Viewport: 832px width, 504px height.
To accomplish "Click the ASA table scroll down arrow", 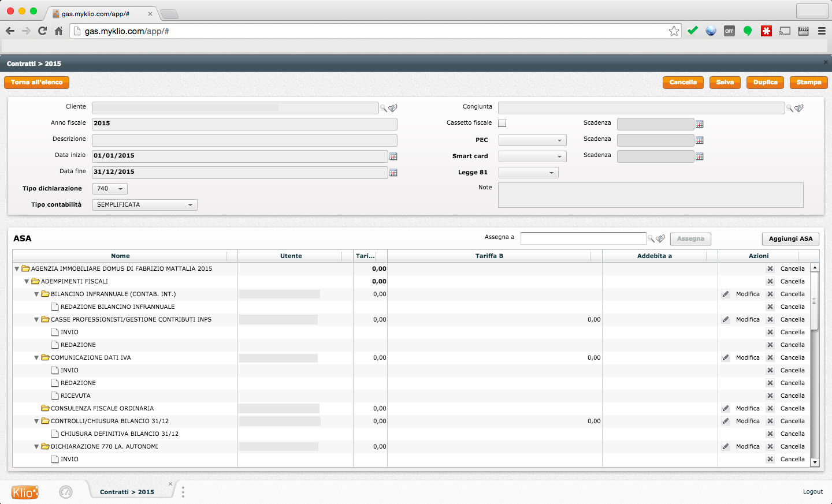I will [815, 462].
